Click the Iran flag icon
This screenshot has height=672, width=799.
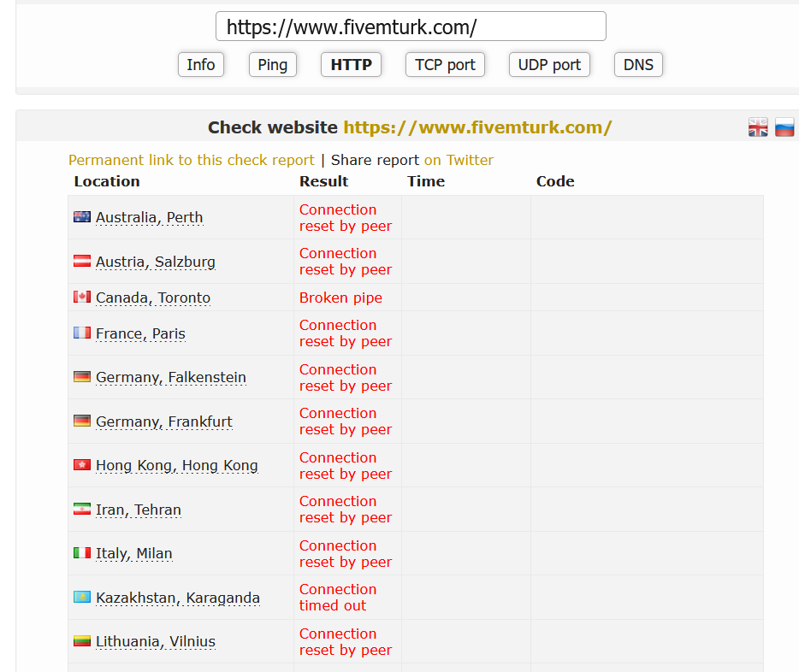point(82,509)
